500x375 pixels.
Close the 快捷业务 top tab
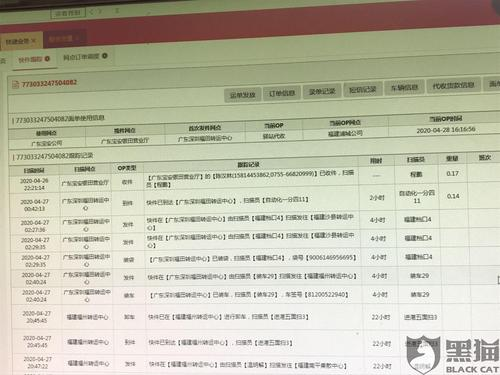coord(33,41)
